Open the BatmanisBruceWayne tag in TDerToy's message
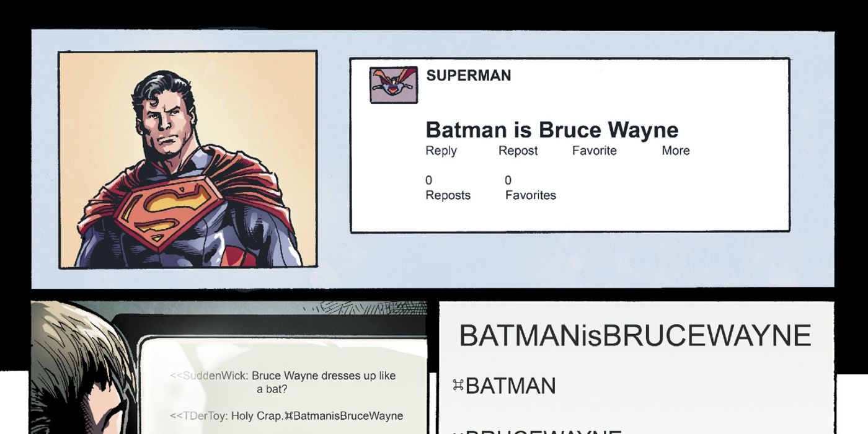 click(348, 416)
